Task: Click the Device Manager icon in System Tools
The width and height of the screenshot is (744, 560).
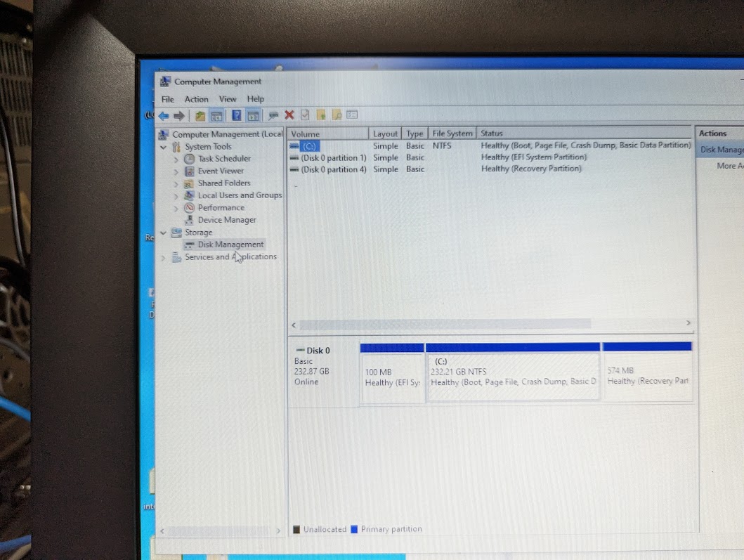Action: click(191, 219)
